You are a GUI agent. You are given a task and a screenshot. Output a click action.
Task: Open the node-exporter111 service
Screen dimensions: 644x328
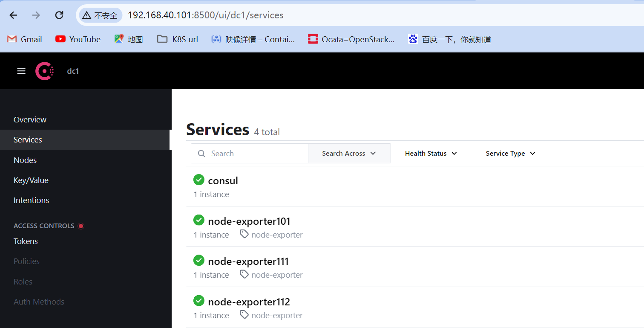[x=248, y=261]
